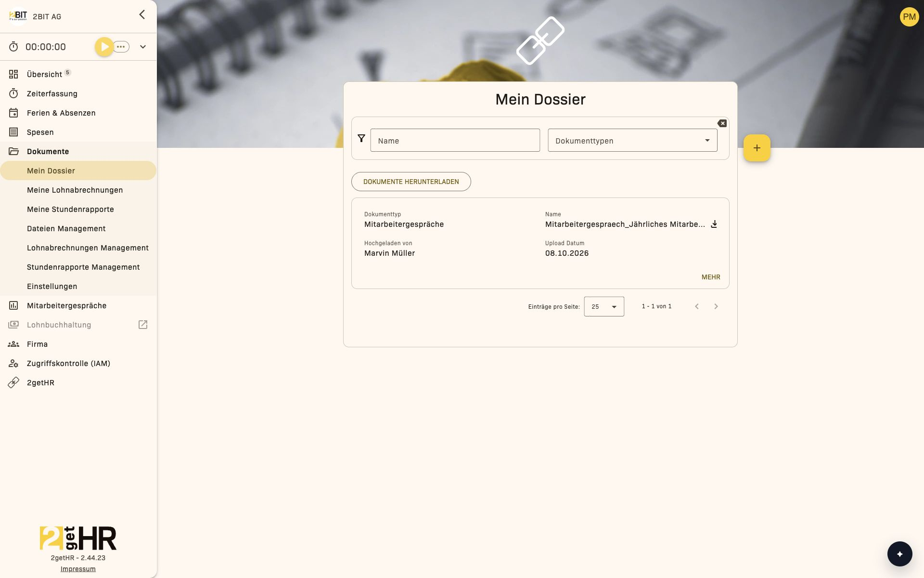Open the PM user avatar menu

909,17
